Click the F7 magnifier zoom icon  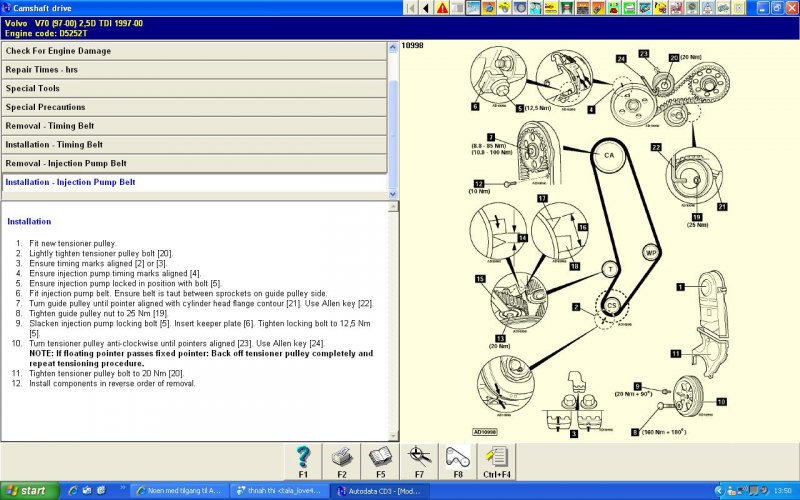pos(419,457)
